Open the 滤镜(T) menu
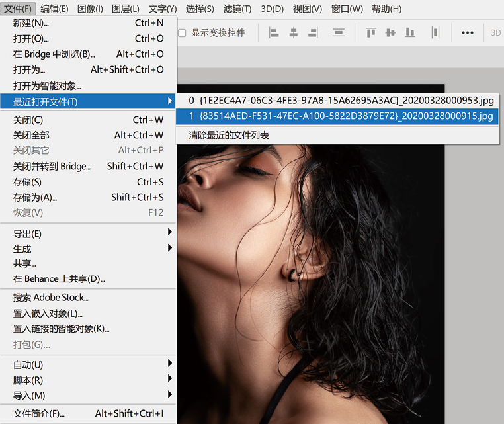Image resolution: width=504 pixels, height=424 pixels. (x=237, y=9)
